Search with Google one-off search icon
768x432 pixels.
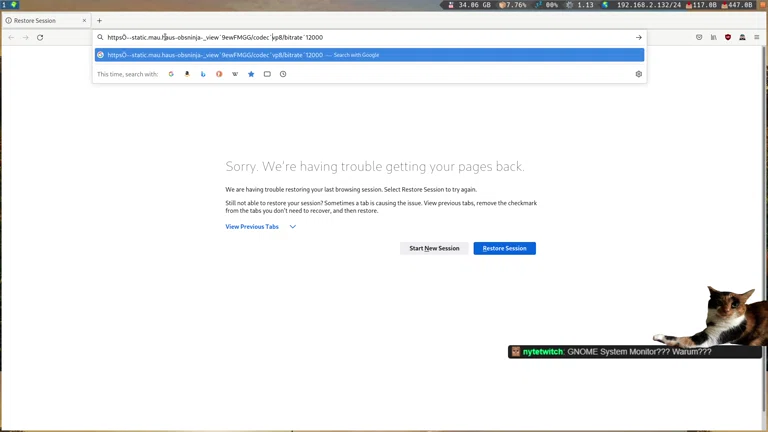pyautogui.click(x=171, y=74)
